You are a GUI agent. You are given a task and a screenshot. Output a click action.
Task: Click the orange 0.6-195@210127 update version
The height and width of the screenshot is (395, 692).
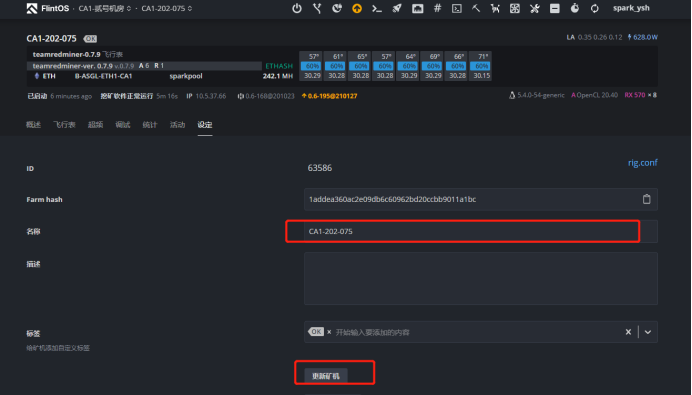point(329,96)
